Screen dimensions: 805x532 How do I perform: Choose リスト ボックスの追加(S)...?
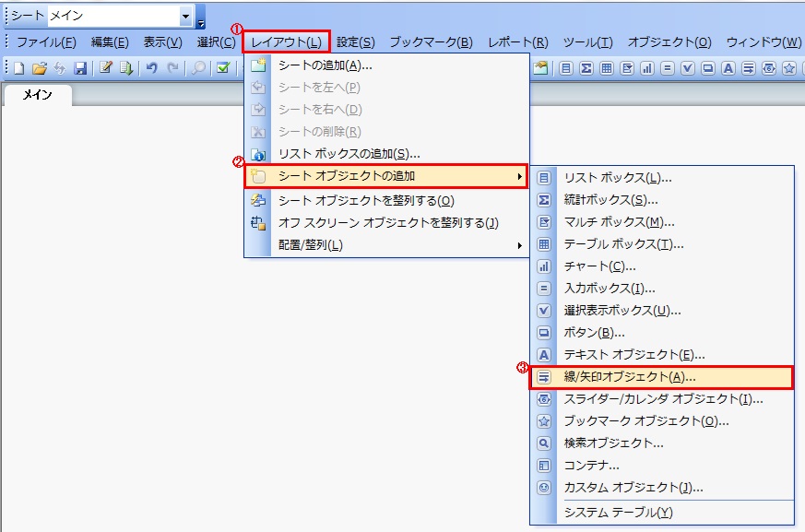(386, 154)
